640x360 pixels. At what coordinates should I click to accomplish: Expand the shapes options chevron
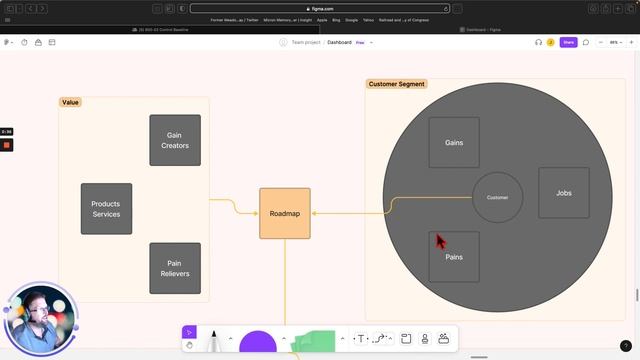click(x=284, y=338)
